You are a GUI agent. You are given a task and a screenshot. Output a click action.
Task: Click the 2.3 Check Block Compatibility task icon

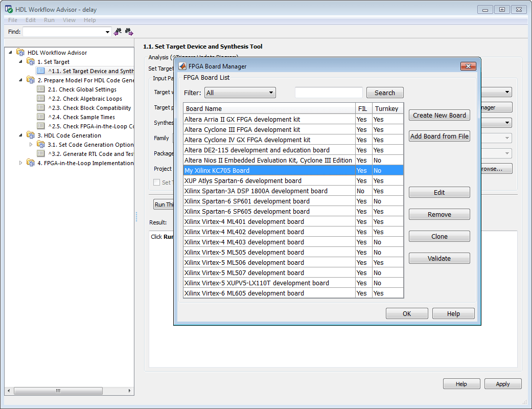coord(41,107)
